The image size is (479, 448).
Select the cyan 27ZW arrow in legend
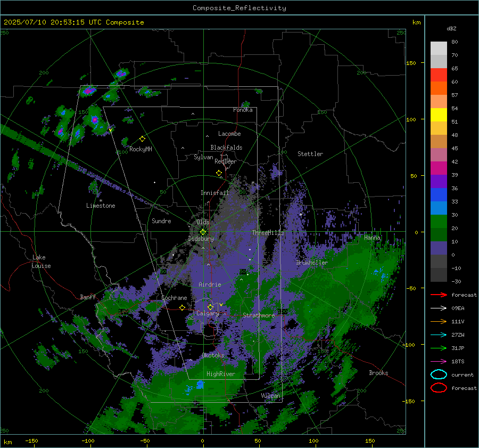tap(439, 335)
